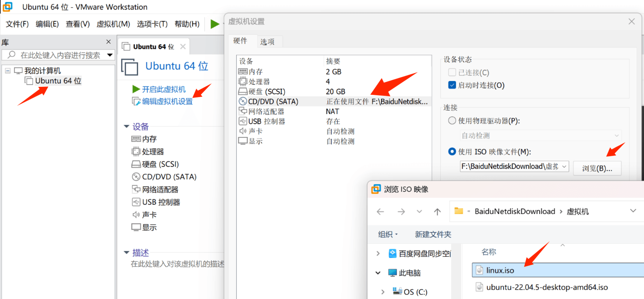Viewport: 644px width, 299px height.
Task: Expand OS (C:) drive in navigation tree
Action: pyautogui.click(x=383, y=292)
